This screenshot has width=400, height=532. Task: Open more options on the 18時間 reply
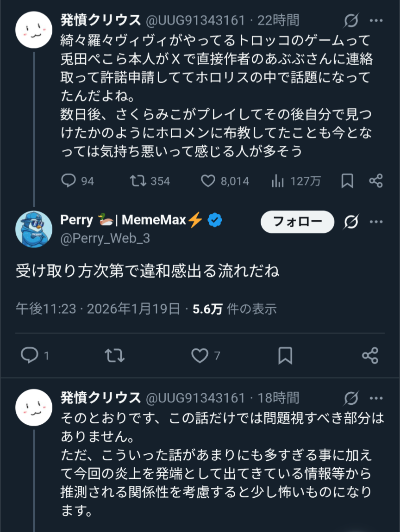coord(376,398)
